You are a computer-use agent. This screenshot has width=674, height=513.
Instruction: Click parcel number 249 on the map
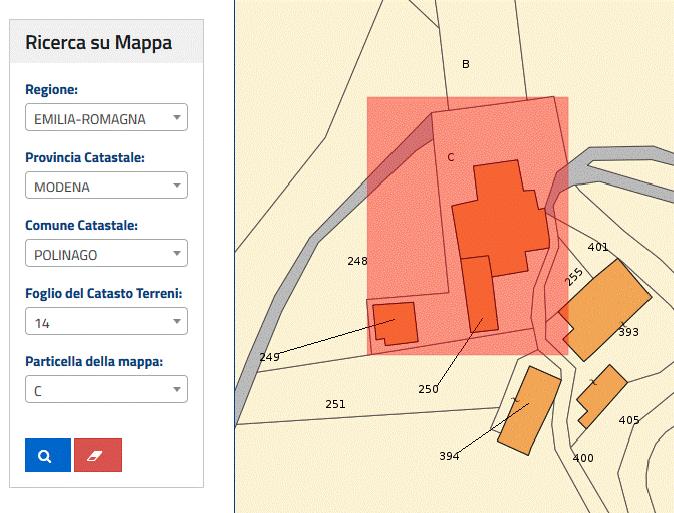point(270,357)
